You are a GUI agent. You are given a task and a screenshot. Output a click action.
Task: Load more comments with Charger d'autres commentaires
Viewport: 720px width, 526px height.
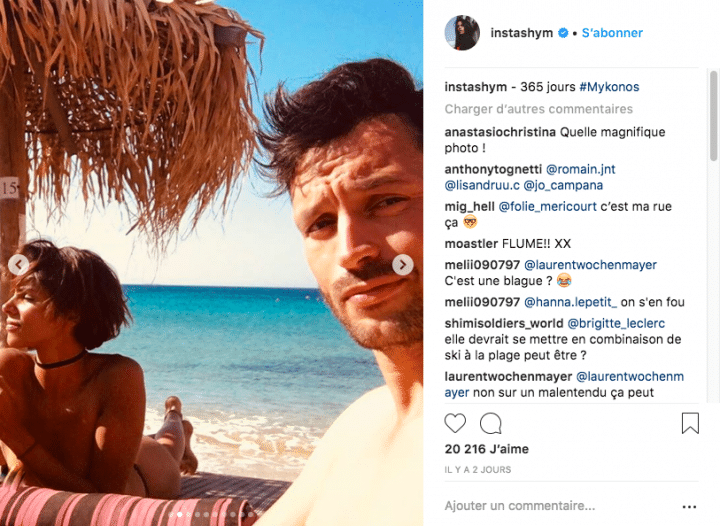(x=539, y=109)
